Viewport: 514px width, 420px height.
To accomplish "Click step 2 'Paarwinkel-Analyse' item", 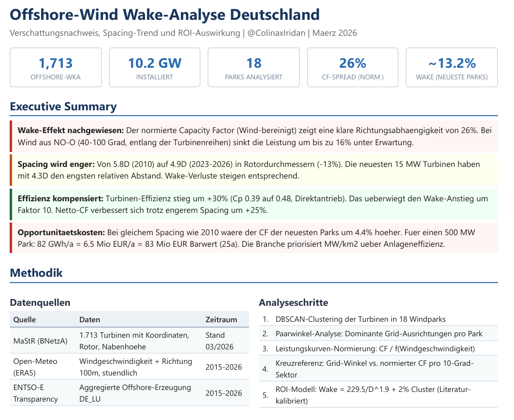I will (x=378, y=334).
